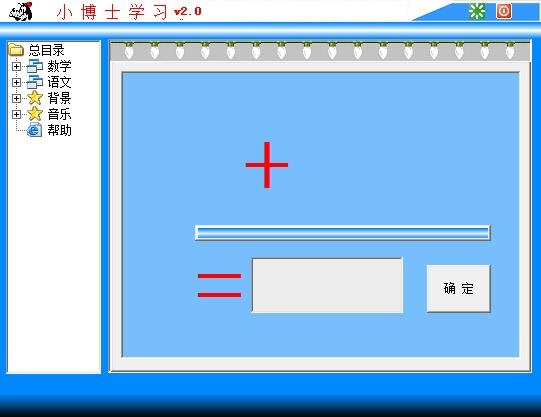Expand the 数学 tree node
The width and height of the screenshot is (541, 417).
(x=16, y=66)
